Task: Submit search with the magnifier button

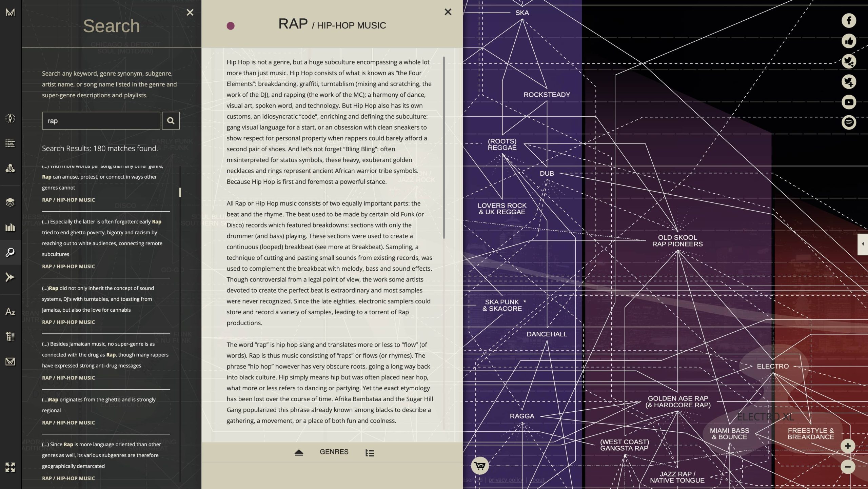Action: pos(171,121)
